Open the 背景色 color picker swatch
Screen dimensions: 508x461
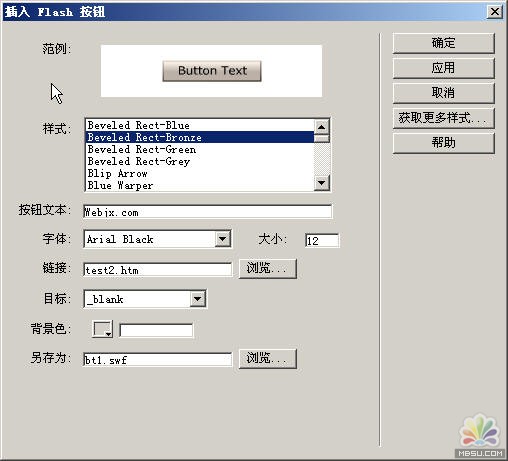pyautogui.click(x=102, y=329)
